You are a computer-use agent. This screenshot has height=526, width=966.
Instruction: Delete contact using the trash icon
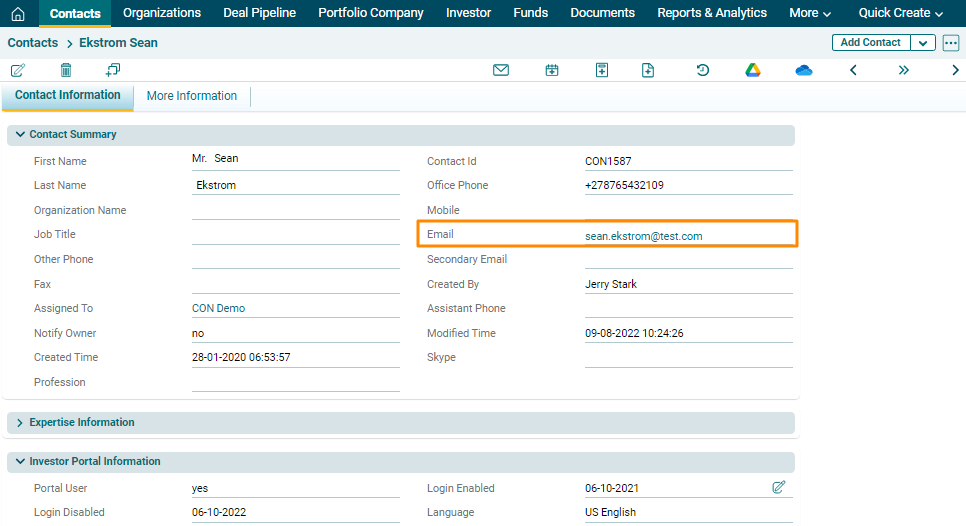tap(66, 70)
